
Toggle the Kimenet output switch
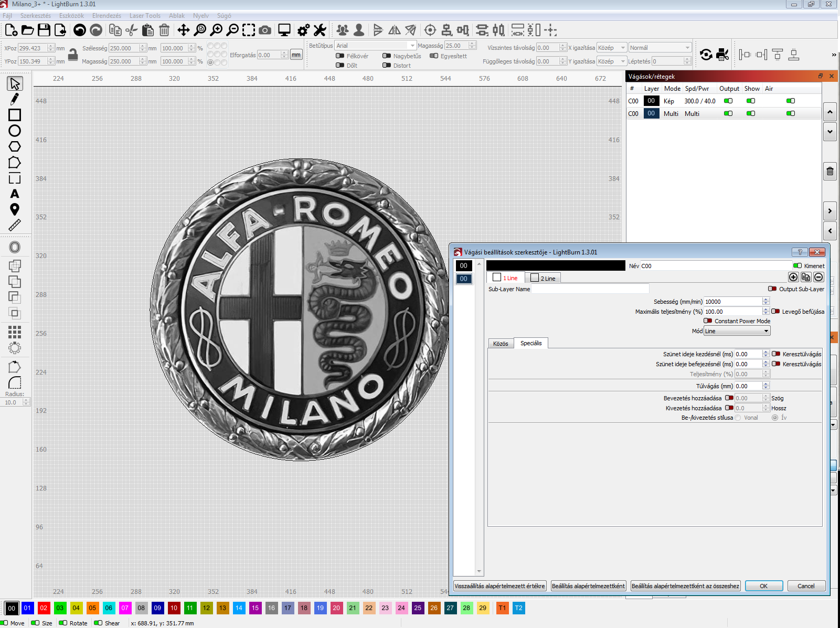[798, 265]
